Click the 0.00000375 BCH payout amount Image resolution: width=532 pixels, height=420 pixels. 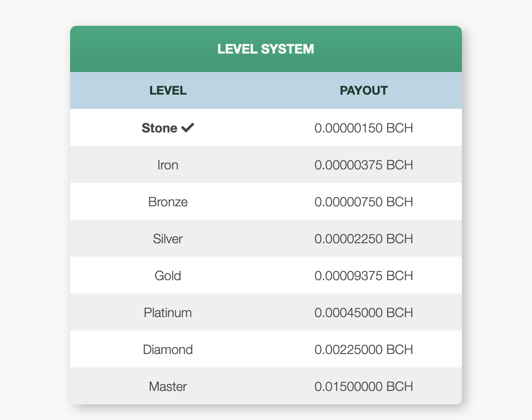click(x=364, y=165)
